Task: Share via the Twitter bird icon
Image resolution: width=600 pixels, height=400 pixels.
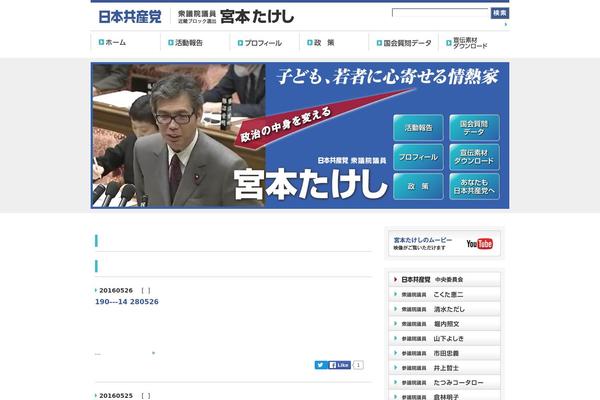Action: pos(321,365)
